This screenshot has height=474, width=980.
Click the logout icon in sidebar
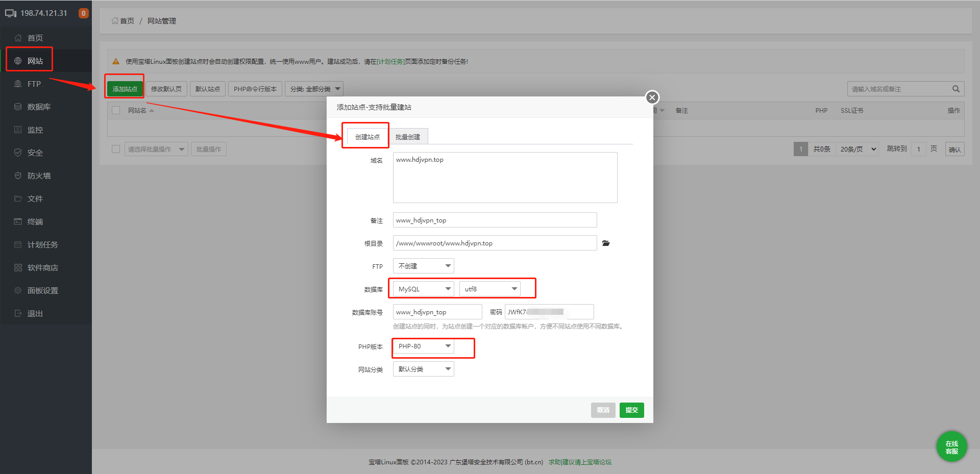coord(18,313)
